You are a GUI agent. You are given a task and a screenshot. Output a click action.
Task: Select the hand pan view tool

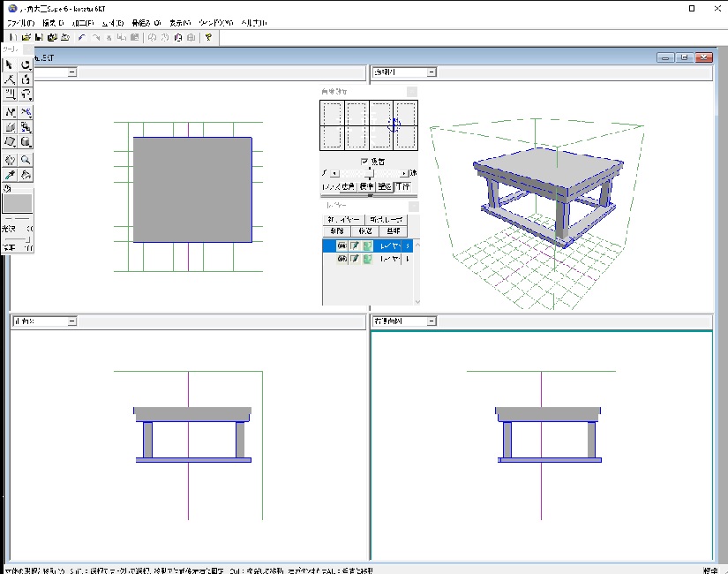tap(10, 160)
